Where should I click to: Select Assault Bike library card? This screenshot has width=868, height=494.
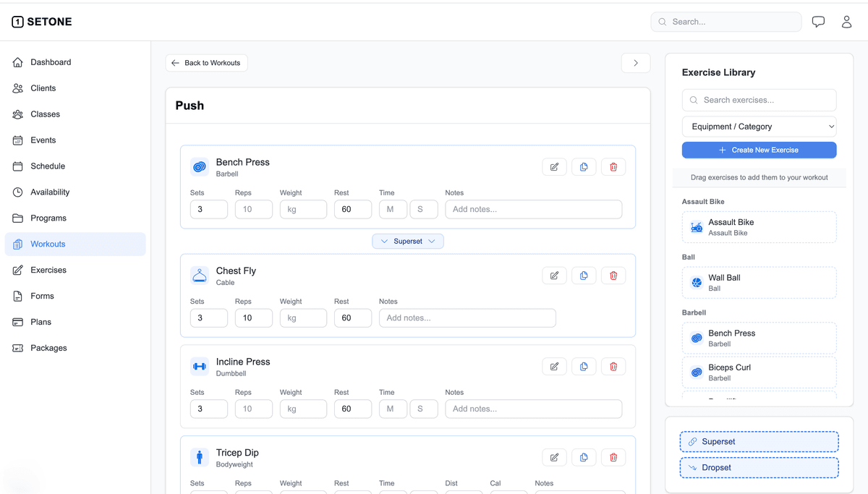click(x=759, y=227)
